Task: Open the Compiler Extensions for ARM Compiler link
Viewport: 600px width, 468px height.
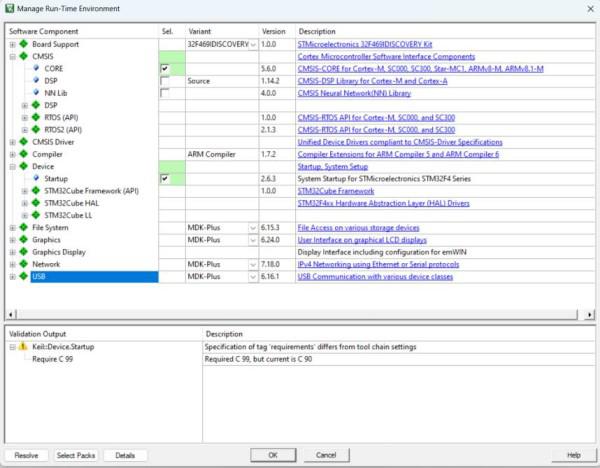Action: [398, 154]
